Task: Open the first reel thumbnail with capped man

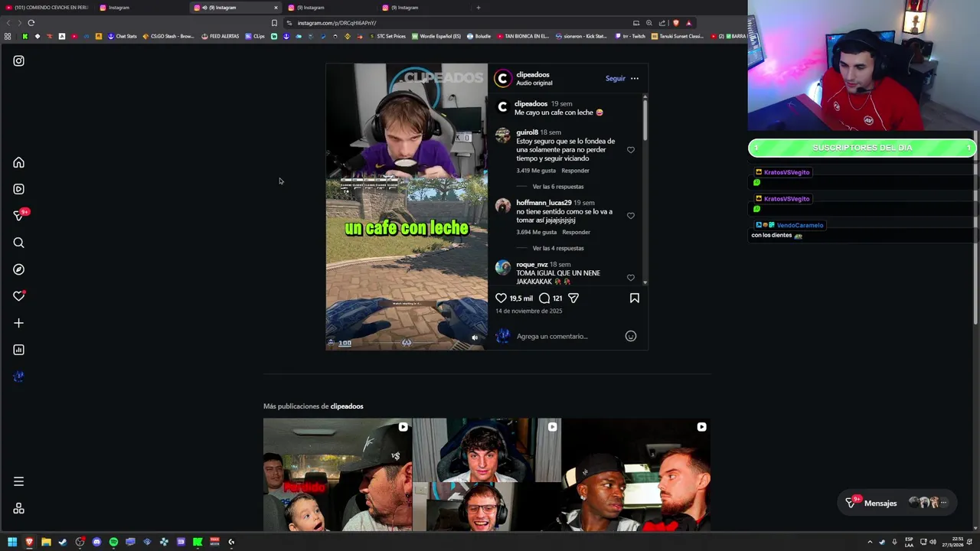Action: point(338,474)
